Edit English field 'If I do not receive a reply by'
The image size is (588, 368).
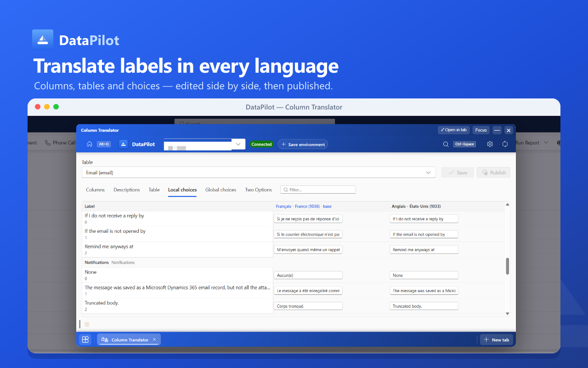pos(424,219)
